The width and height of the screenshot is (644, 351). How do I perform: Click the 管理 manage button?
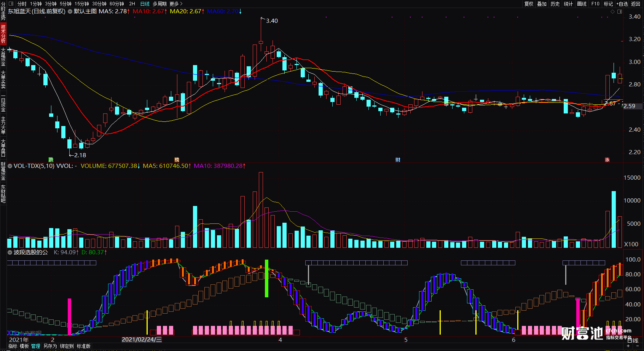[36, 346]
